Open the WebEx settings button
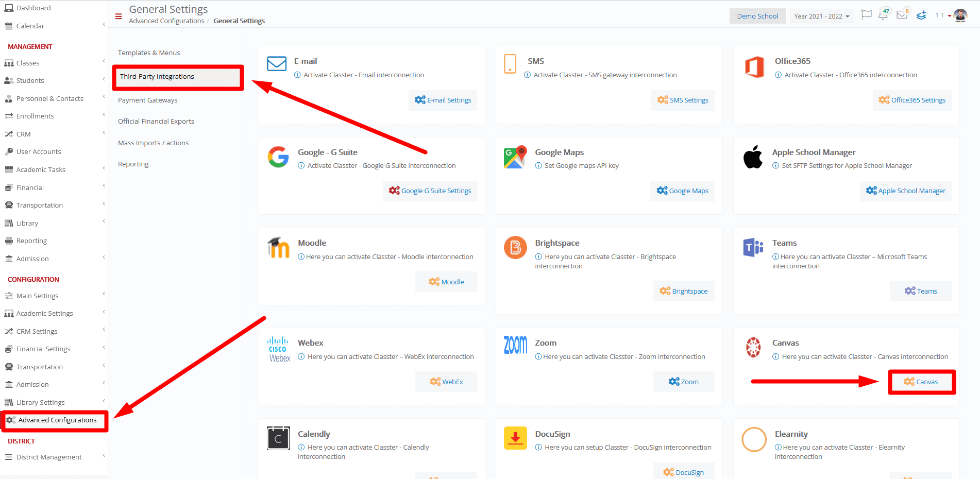The width and height of the screenshot is (980, 479). [446, 382]
